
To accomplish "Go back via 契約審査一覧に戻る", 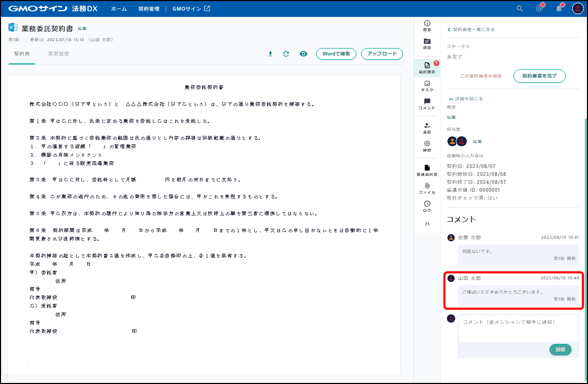I will 471,30.
